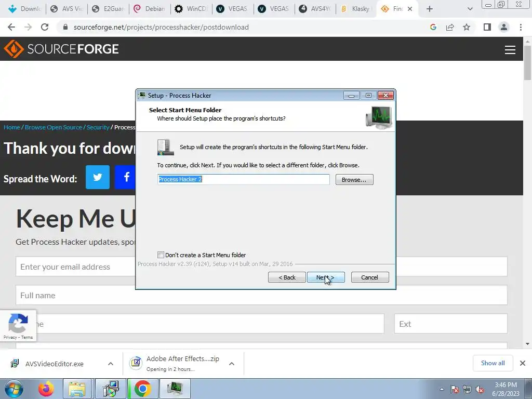Switch to the WinCD tab
Image resolution: width=532 pixels, height=399 pixels.
191,9
